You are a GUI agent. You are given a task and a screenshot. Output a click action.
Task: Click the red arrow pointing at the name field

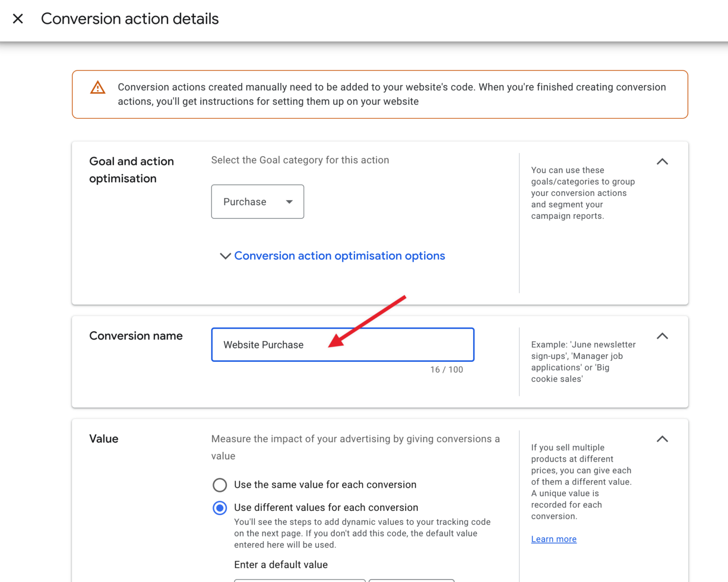(x=370, y=322)
